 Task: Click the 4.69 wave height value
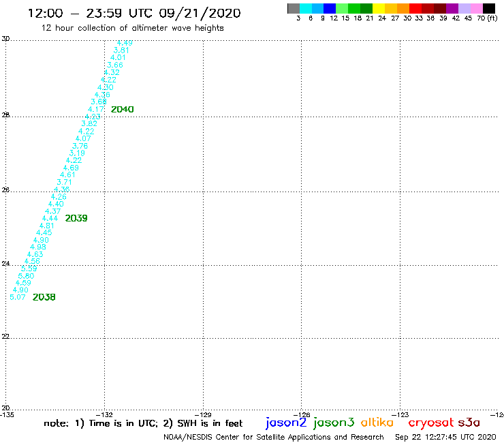(71, 168)
